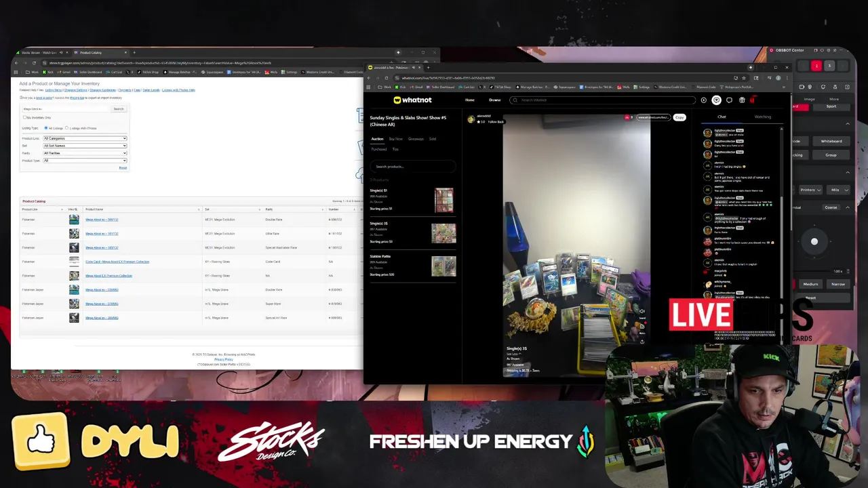868x488 pixels.
Task: Click the Search products field on Whatnot
Action: coord(413,166)
